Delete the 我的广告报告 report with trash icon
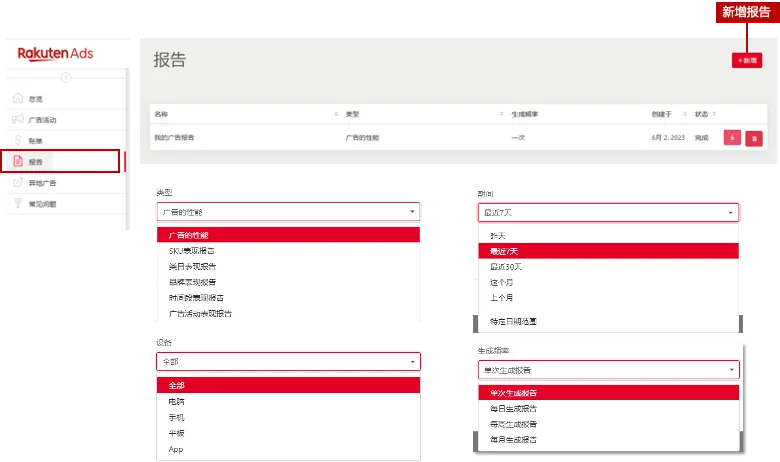Screen dimensions: 780x462 pyautogui.click(x=754, y=138)
